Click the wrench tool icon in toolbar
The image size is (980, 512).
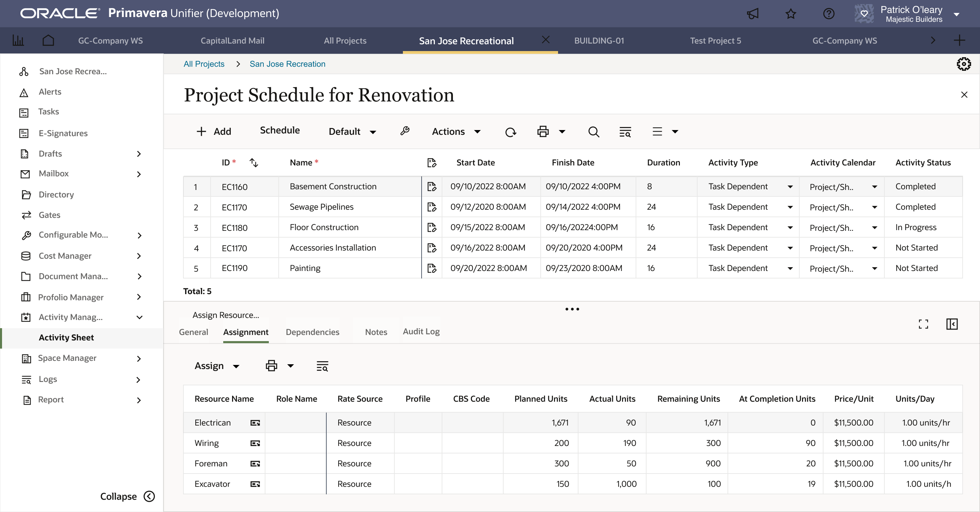[404, 131]
